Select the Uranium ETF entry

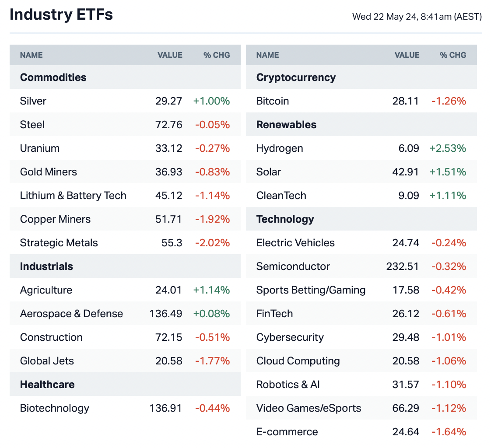click(40, 148)
